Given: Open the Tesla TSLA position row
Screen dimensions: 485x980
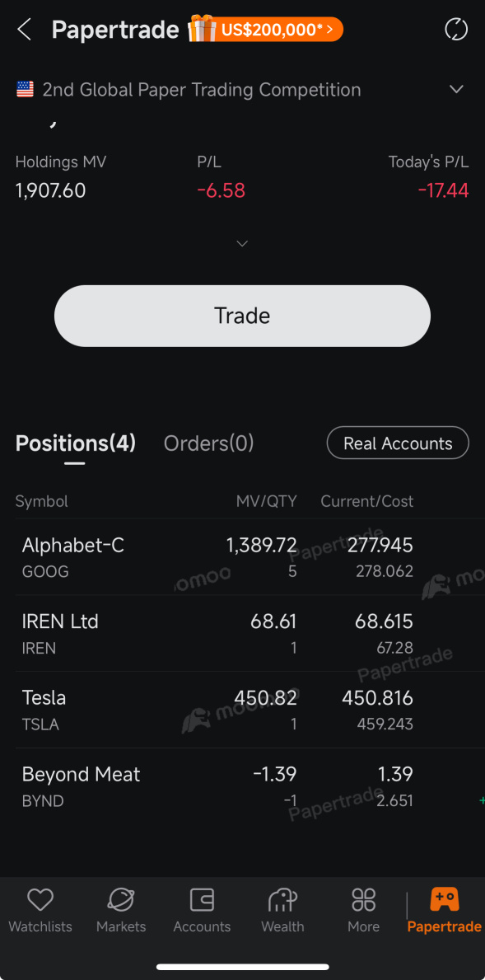Looking at the screenshot, I should (x=242, y=710).
